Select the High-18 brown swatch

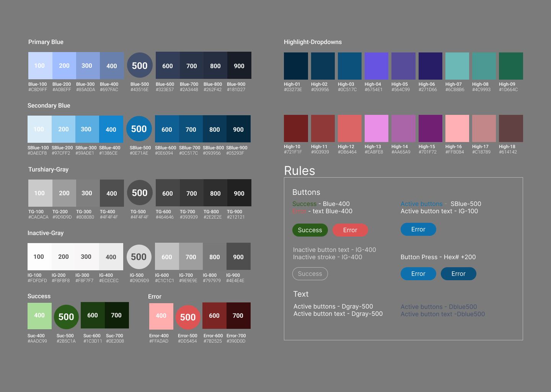tap(511, 128)
